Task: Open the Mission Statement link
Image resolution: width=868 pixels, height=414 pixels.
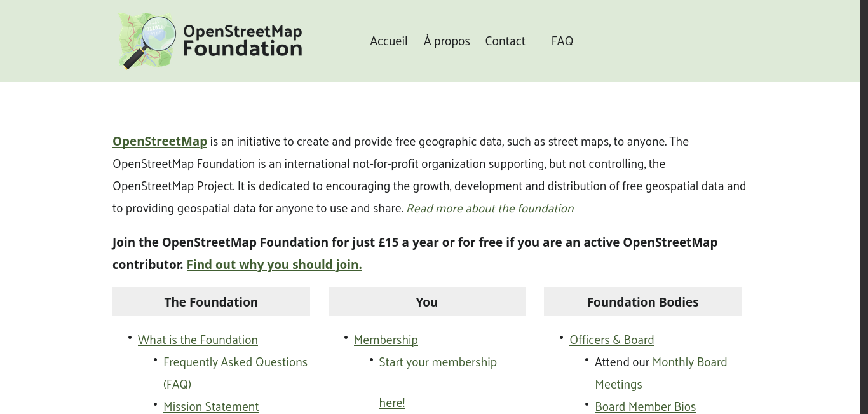Action: [211, 406]
